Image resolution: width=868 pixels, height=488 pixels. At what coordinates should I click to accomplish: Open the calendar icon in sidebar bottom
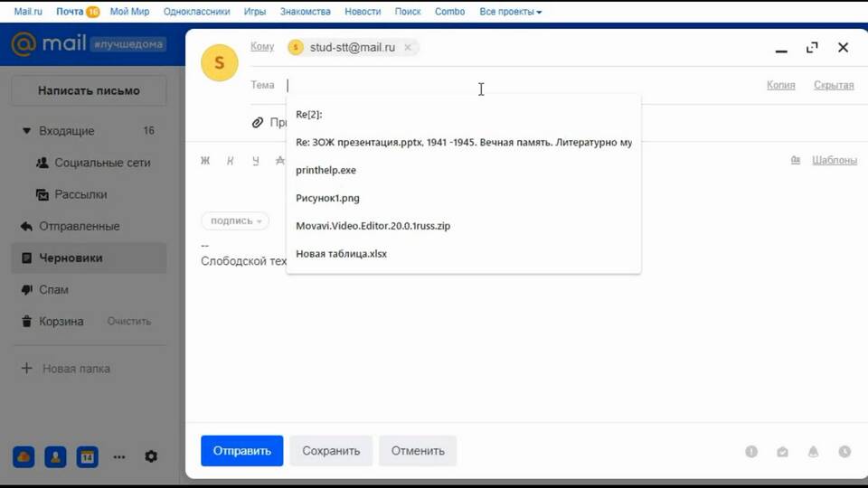(87, 456)
